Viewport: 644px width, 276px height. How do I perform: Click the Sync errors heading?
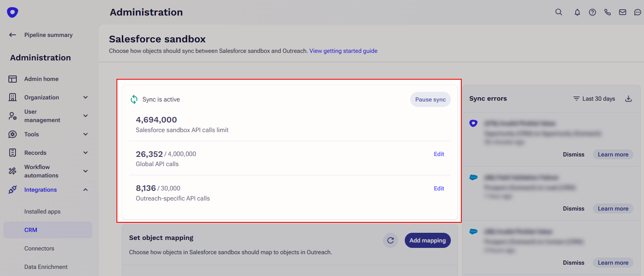click(x=488, y=99)
